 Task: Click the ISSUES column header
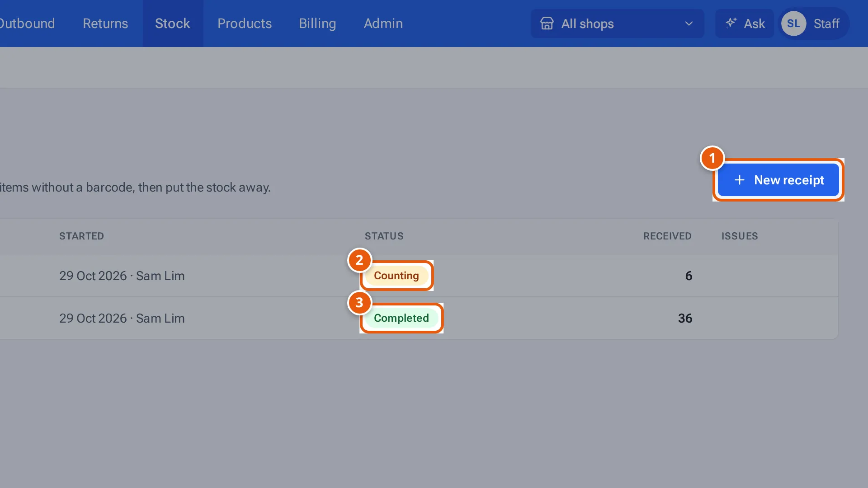[740, 236]
